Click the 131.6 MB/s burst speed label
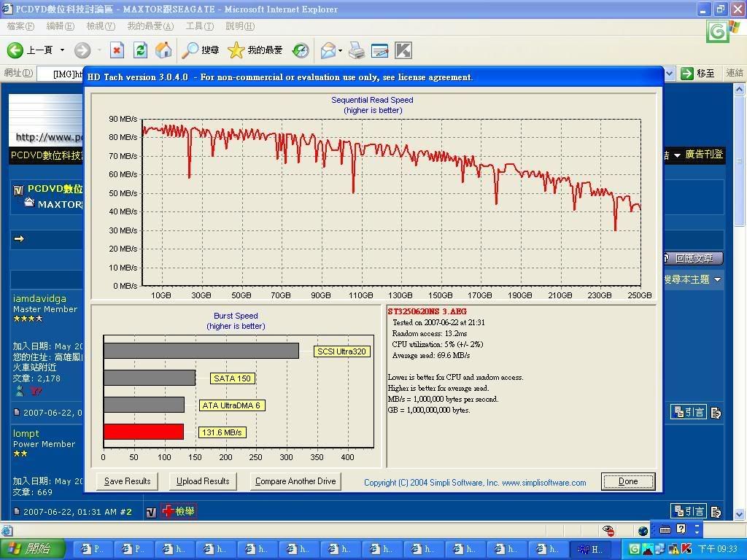This screenshot has height=560, width=747. click(x=222, y=432)
